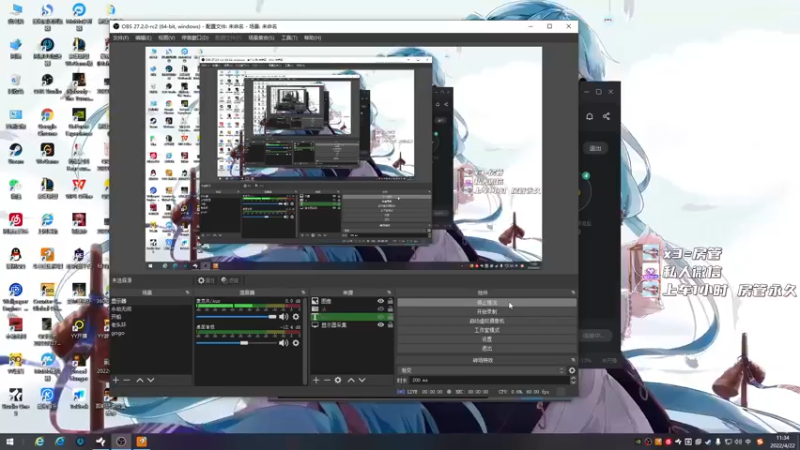Open ToDesk desktop shortcut
Viewport: 800px width, 450px height.
79,397
